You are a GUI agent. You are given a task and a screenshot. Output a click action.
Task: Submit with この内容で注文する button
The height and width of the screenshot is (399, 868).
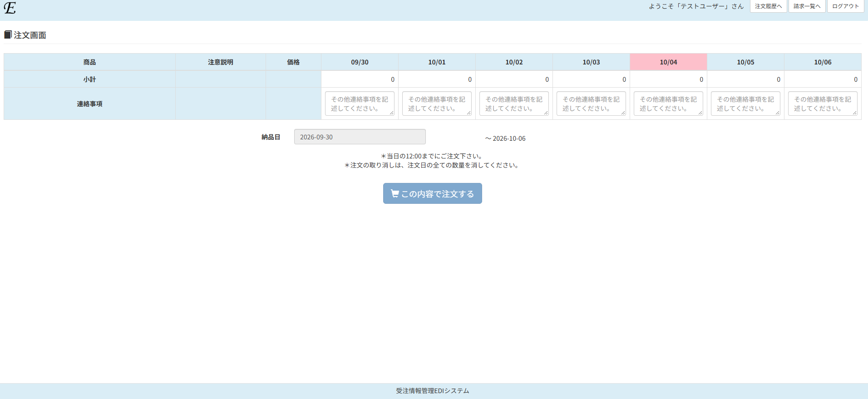pyautogui.click(x=432, y=193)
